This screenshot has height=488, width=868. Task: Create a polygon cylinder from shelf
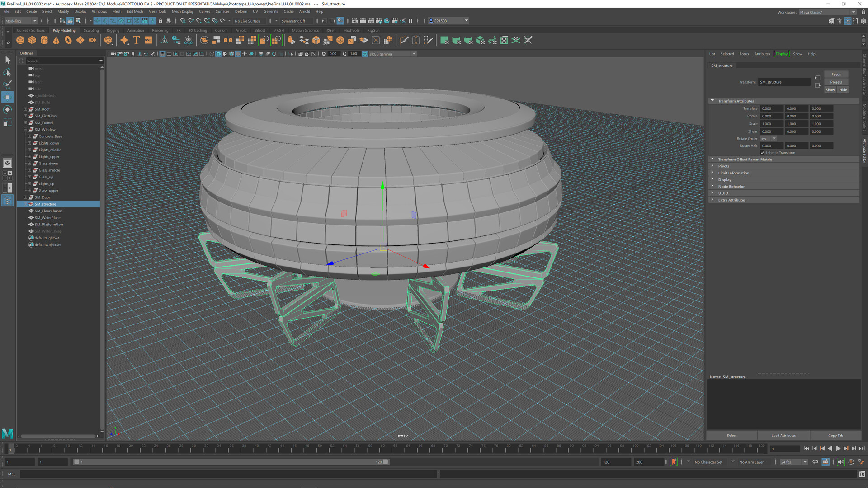coord(44,40)
